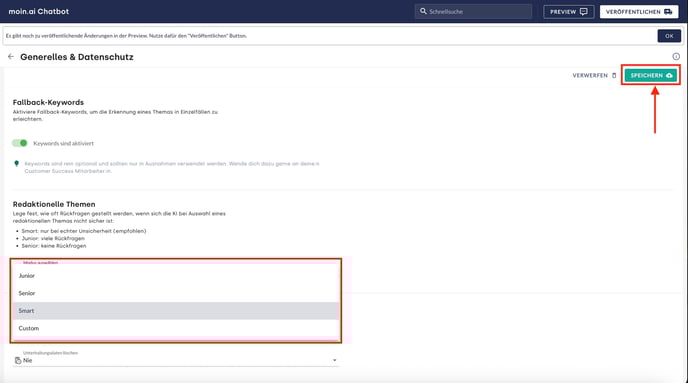Click the document icon beside Nie
The width and height of the screenshot is (688, 383).
pyautogui.click(x=18, y=360)
